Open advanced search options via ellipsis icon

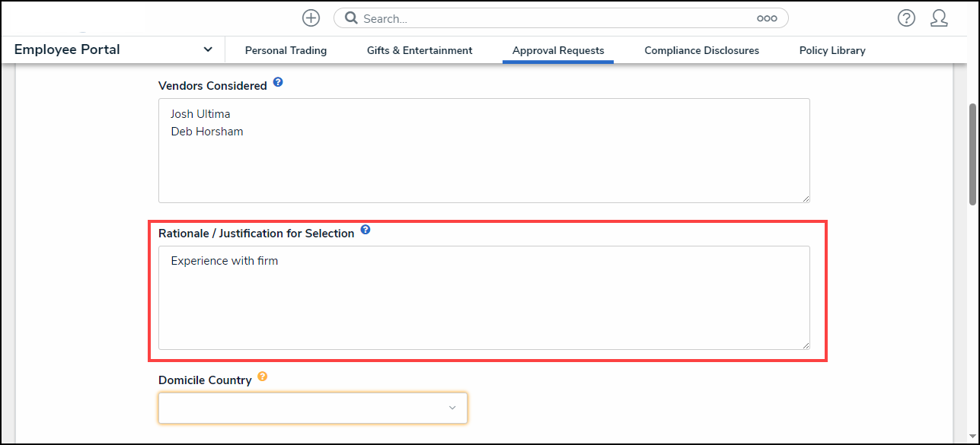click(x=766, y=18)
